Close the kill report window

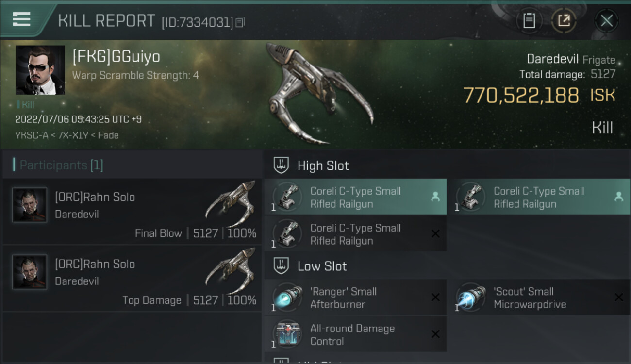point(606,21)
